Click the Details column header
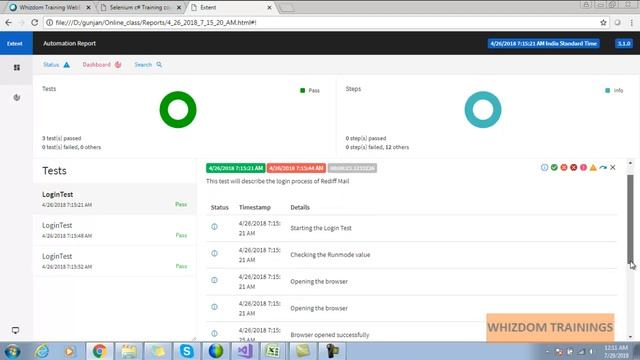Viewport: 640px width, 360px height. coord(300,207)
